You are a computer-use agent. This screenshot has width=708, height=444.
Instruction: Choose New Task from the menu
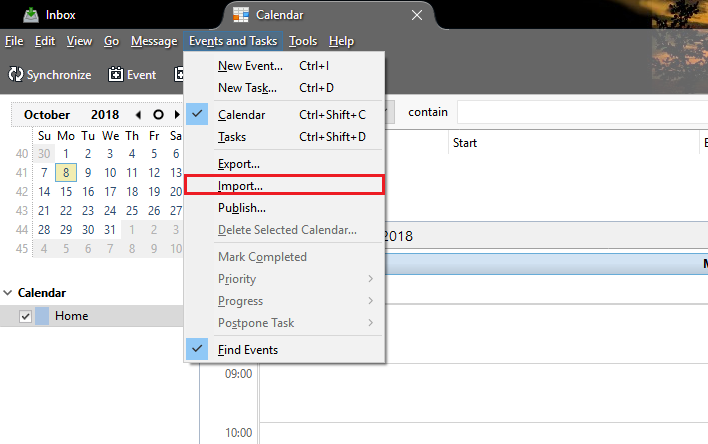(284, 88)
